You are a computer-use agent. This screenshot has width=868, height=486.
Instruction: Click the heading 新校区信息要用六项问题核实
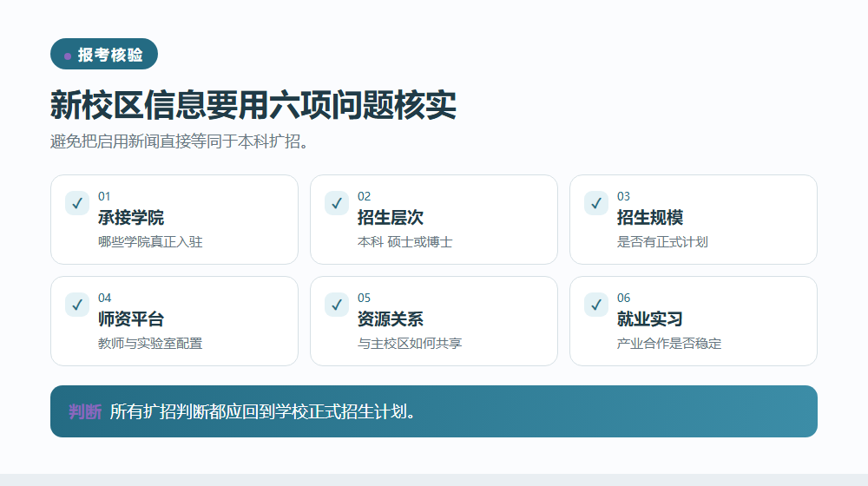pyautogui.click(x=253, y=105)
